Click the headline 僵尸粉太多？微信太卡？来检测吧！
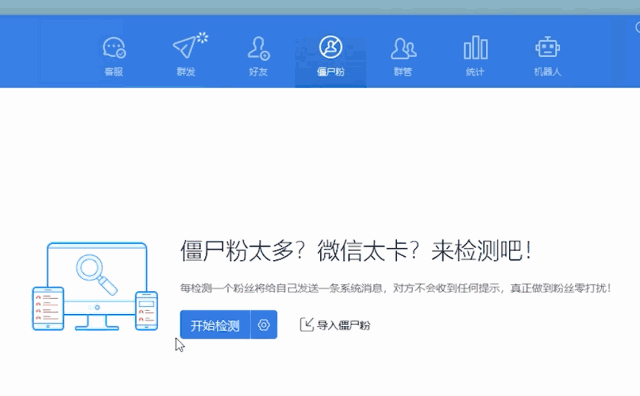Screen dimensions: 640x396 point(356,250)
